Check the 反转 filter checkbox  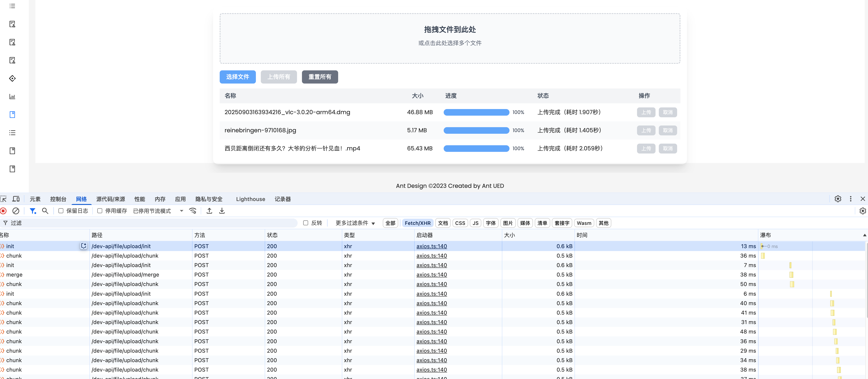[x=306, y=223]
